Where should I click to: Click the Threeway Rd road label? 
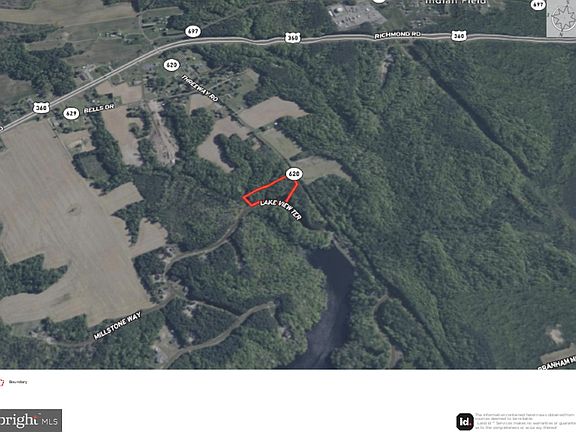tap(200, 88)
